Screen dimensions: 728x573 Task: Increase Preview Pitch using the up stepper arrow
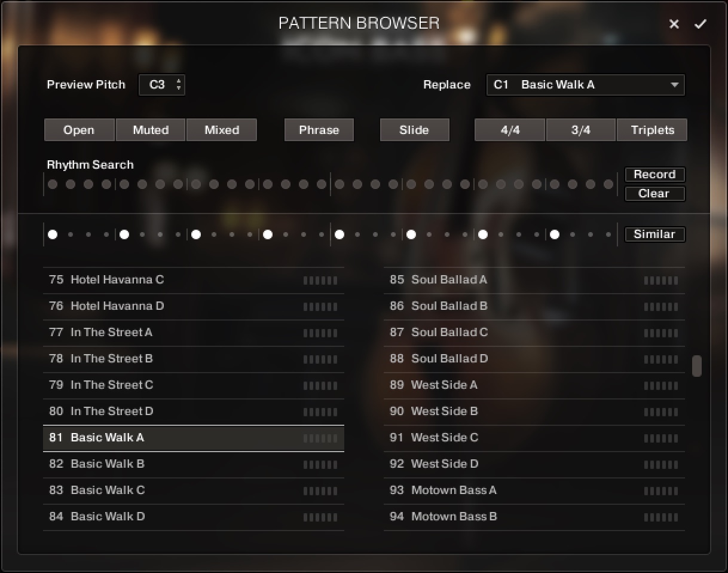[x=179, y=81]
